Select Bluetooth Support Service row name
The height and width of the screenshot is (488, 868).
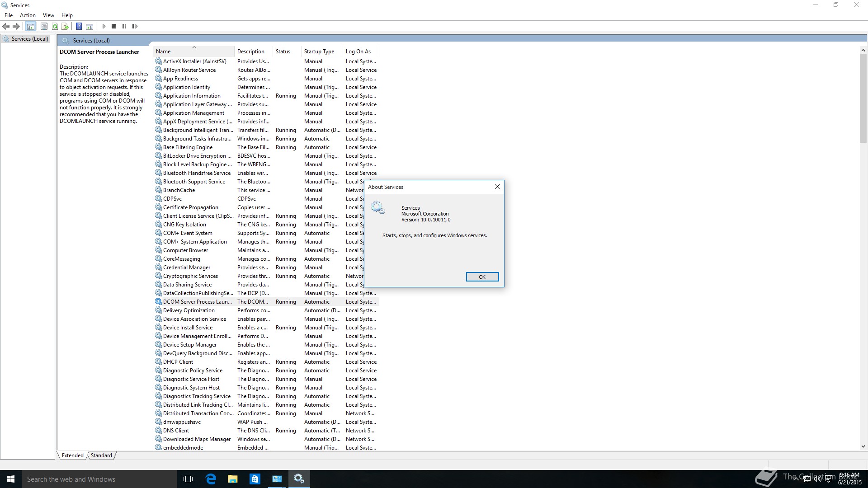click(194, 182)
